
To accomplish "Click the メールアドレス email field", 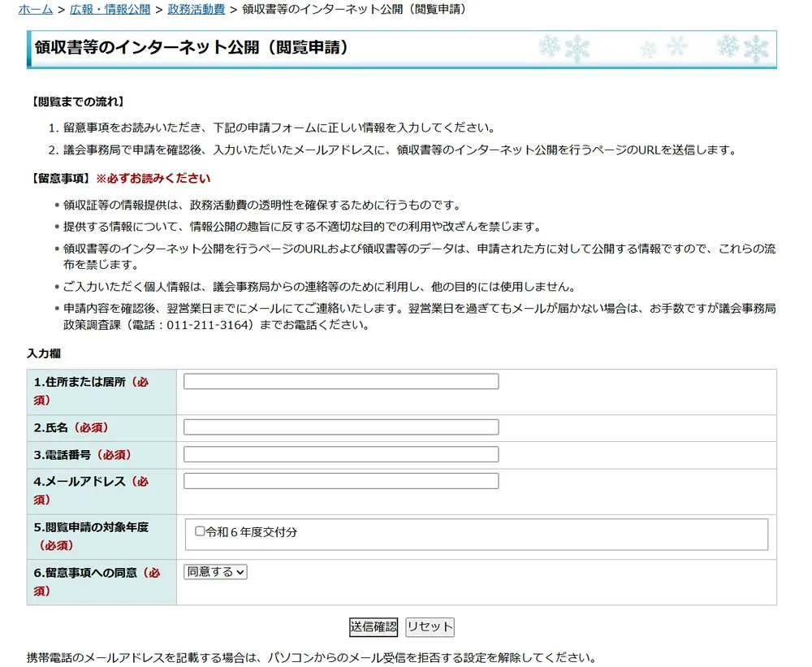I will (341, 480).
